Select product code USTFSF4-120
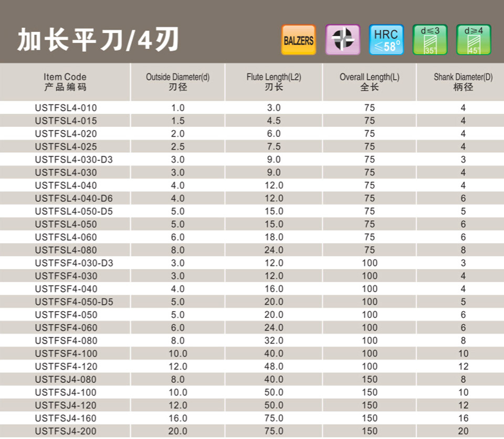The height and width of the screenshot is (439, 504). (x=66, y=366)
